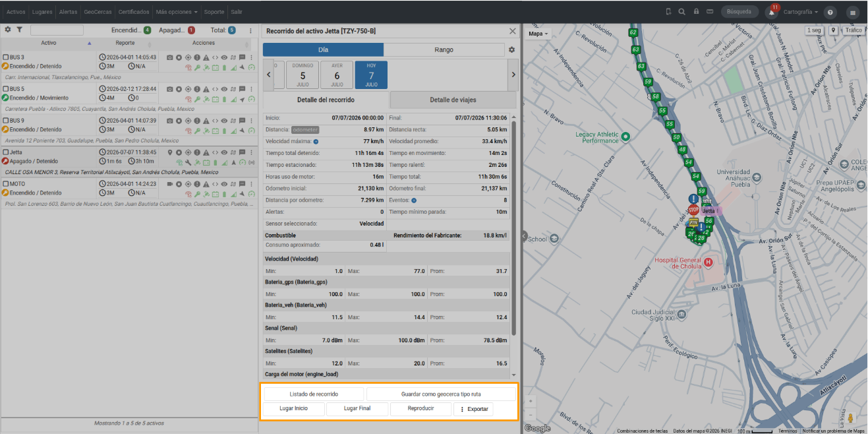868x434 pixels.
Task: Click the asset list search field
Action: pos(57,30)
